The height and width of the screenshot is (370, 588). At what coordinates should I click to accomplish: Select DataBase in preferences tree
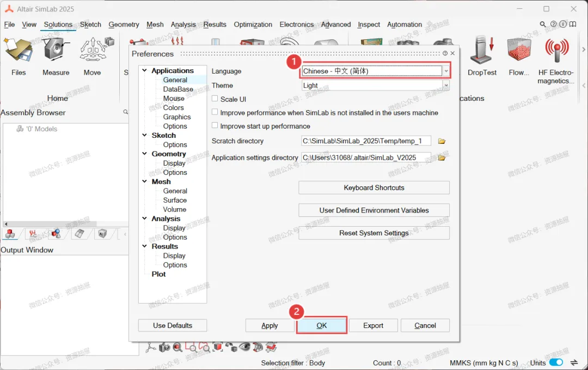point(178,89)
